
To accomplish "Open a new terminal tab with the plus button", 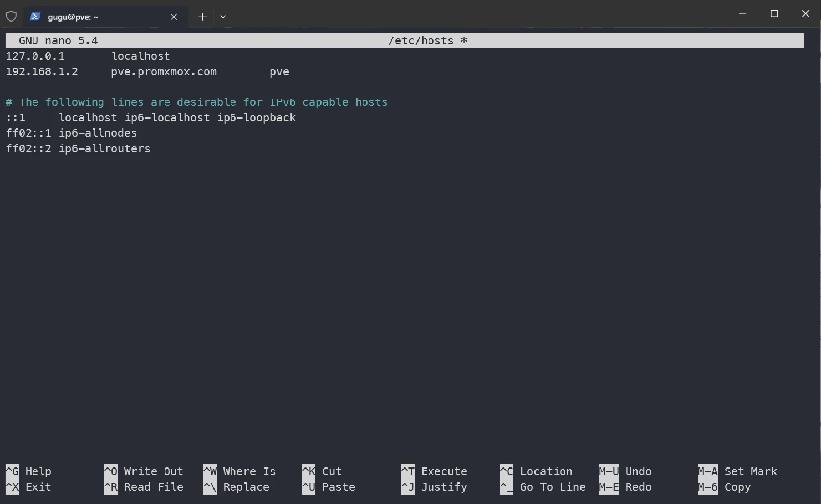I will (202, 17).
